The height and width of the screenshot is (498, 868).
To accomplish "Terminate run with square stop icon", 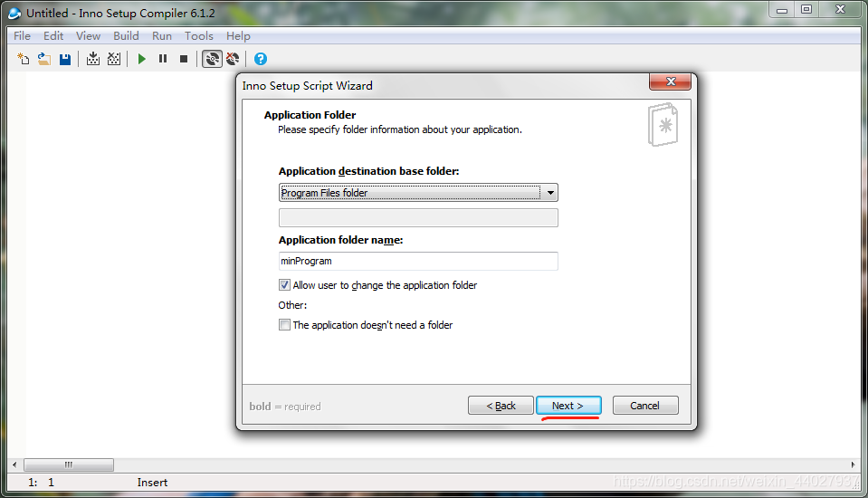I will pos(184,59).
